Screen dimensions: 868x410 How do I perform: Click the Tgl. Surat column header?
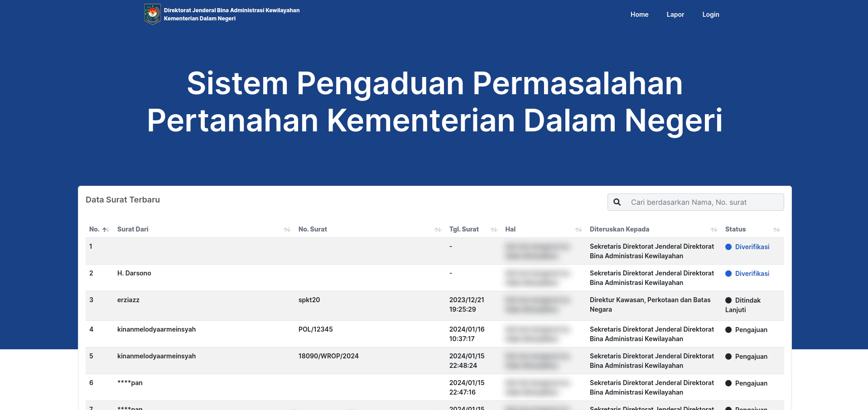pyautogui.click(x=464, y=229)
